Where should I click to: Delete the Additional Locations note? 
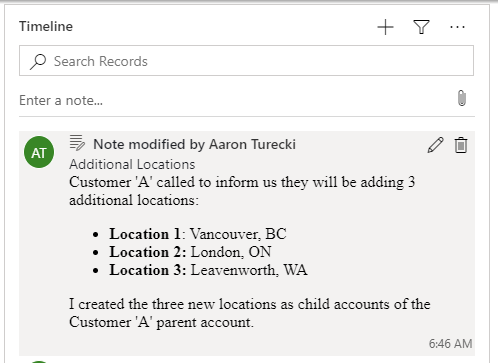point(461,145)
